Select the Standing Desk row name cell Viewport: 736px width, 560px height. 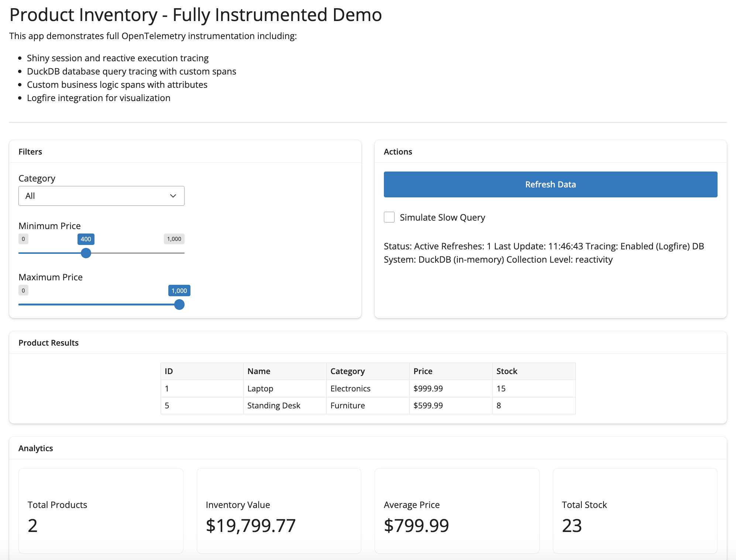(274, 405)
